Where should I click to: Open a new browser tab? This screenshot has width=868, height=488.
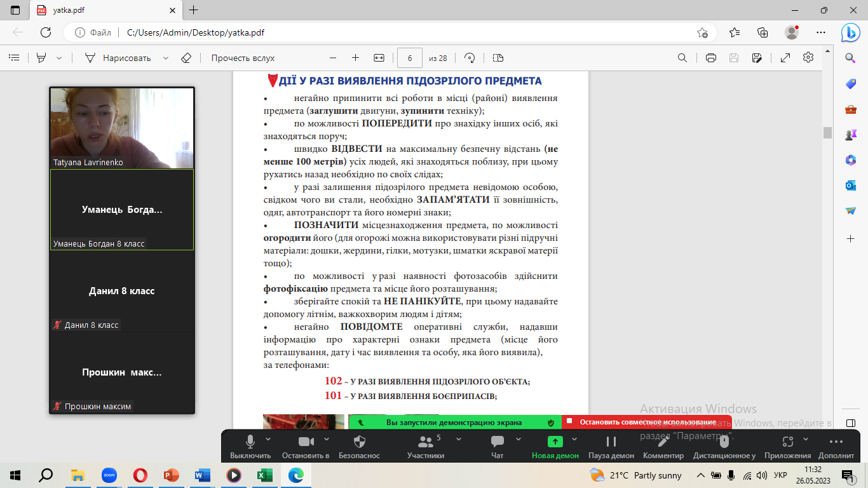tap(194, 10)
